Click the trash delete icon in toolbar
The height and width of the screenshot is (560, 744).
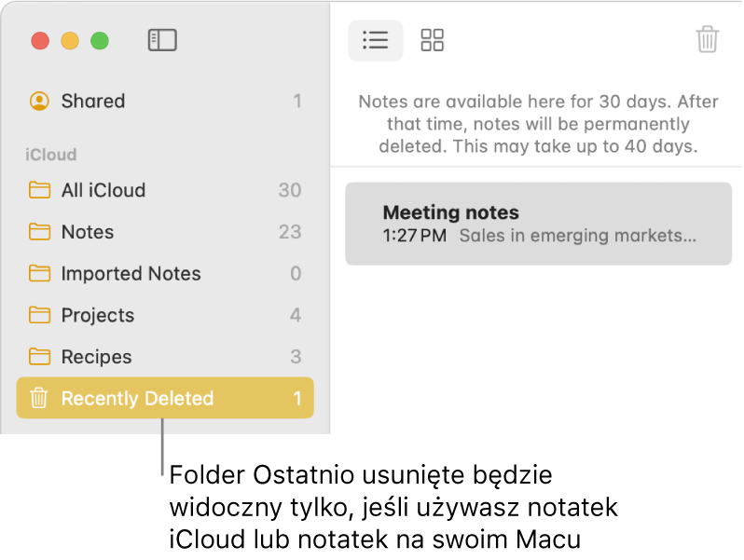click(708, 40)
